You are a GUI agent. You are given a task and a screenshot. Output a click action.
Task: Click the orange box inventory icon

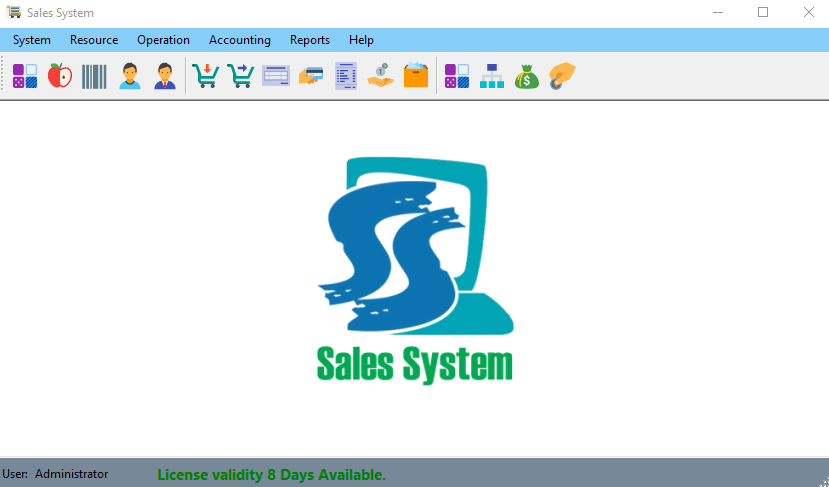[x=415, y=76]
